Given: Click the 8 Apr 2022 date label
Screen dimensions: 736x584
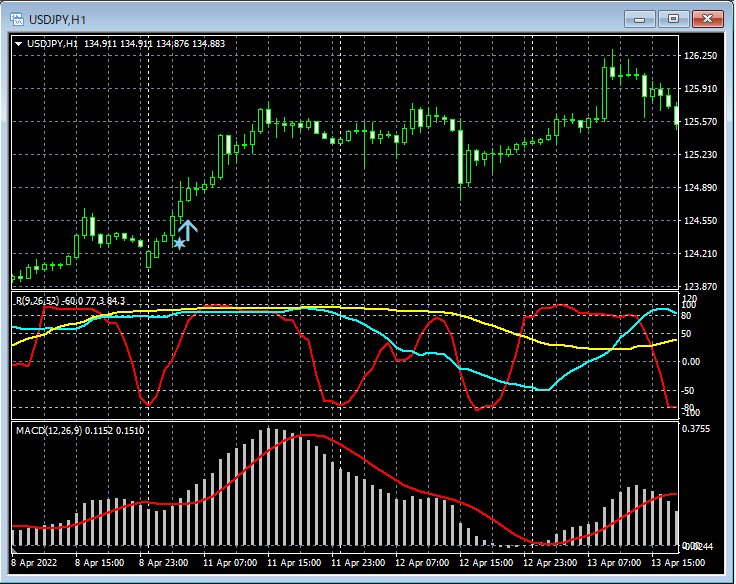Looking at the screenshot, I should pyautogui.click(x=34, y=563).
